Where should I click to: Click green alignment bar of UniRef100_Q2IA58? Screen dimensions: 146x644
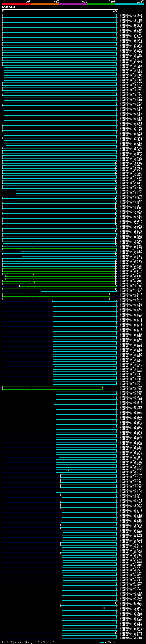53,387
